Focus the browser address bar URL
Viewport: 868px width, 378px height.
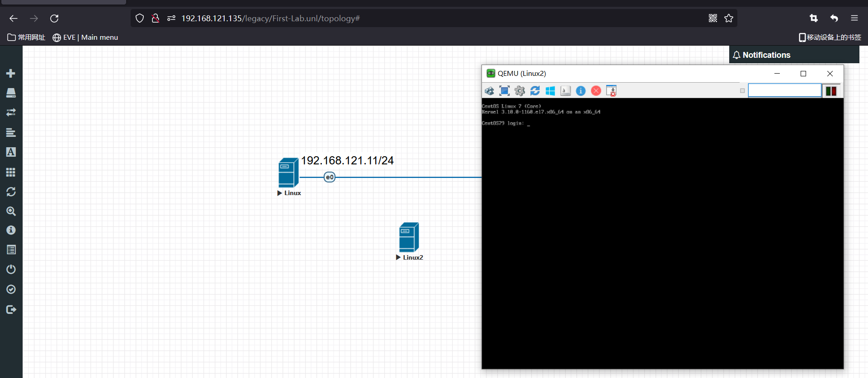pyautogui.click(x=270, y=19)
